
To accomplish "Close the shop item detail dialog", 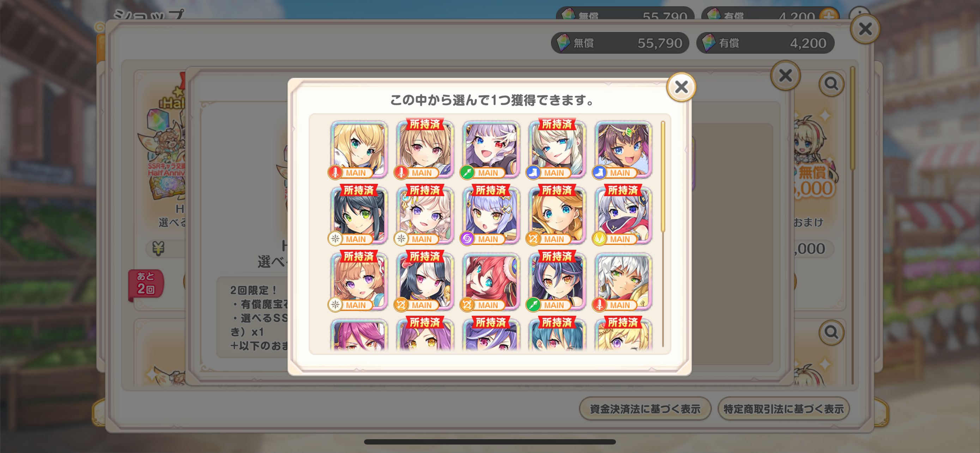I will [786, 75].
